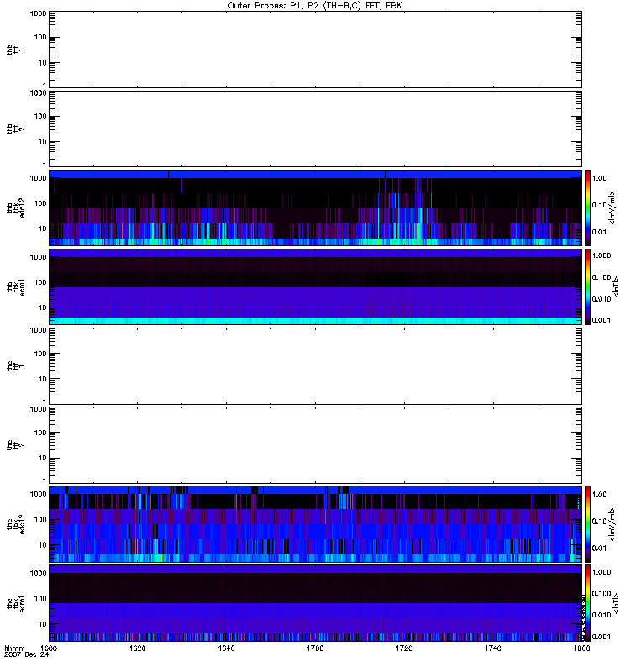Click the '1800' time axis label

point(581,648)
